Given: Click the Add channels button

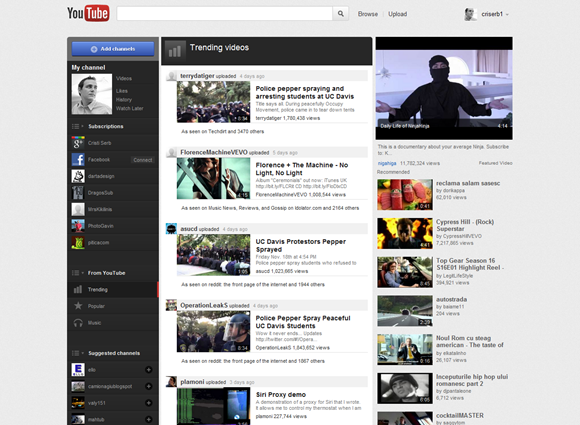Looking at the screenshot, I should (x=113, y=49).
